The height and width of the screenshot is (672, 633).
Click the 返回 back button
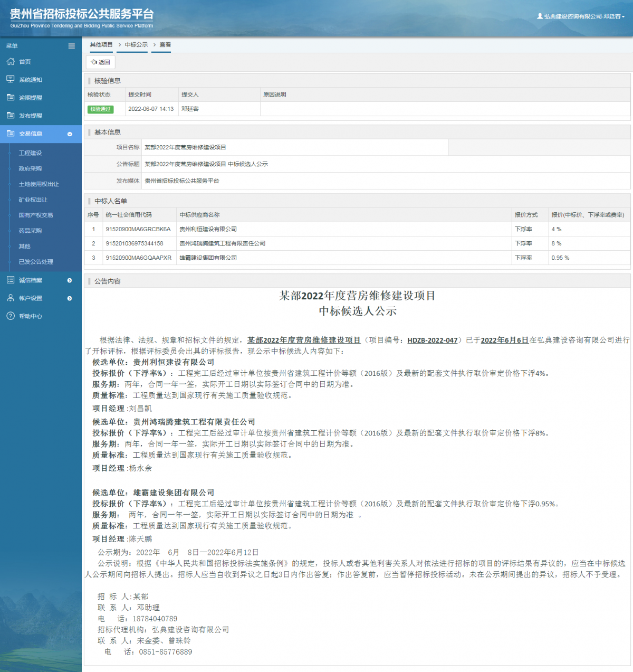(x=100, y=62)
